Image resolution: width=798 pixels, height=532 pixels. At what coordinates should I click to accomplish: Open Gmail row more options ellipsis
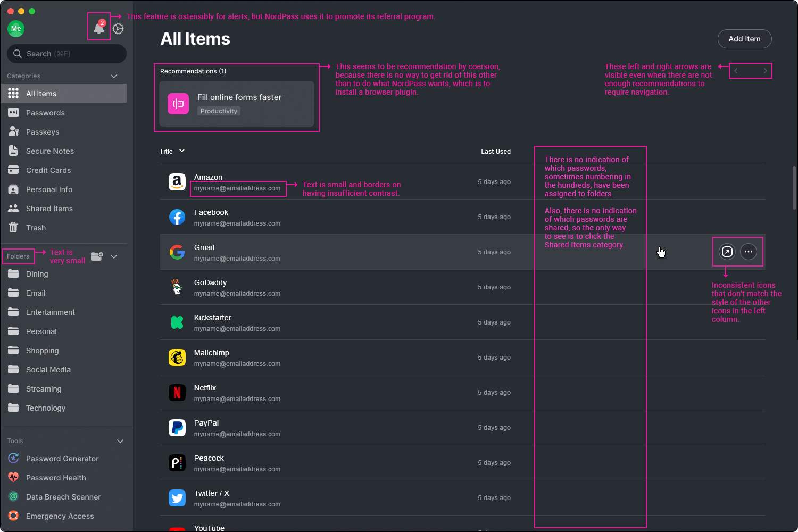(749, 252)
